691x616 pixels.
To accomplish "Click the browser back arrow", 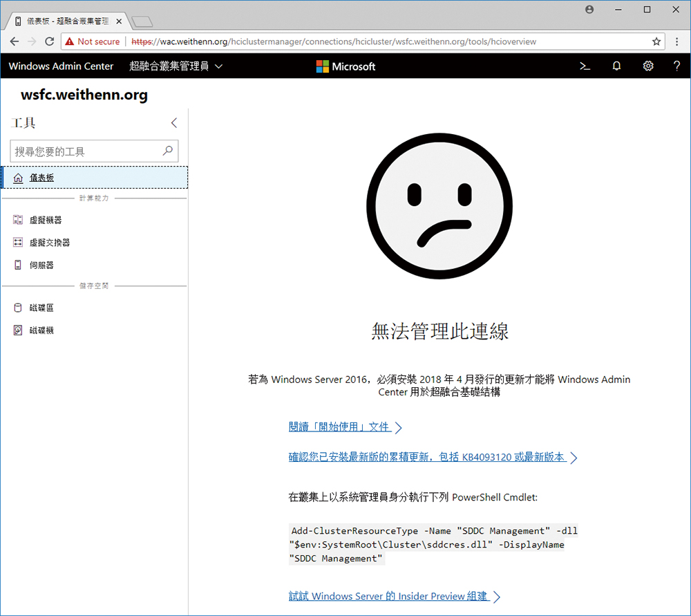I will (x=15, y=41).
